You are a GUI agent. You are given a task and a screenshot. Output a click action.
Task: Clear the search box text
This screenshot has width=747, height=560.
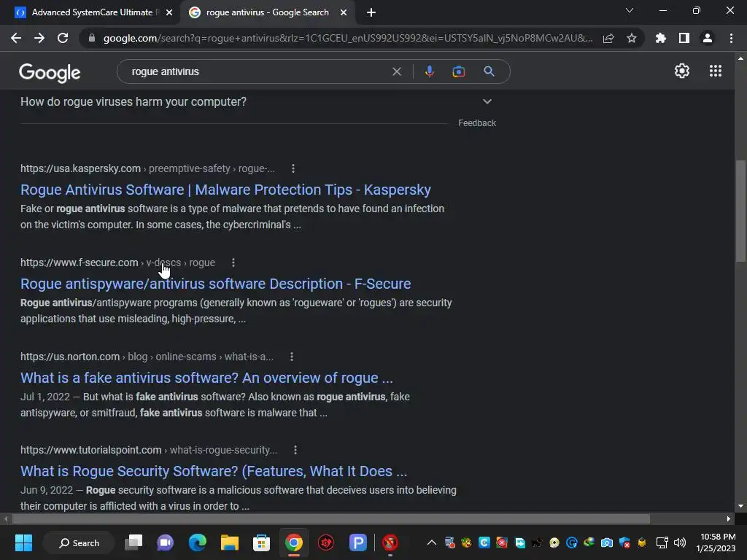click(396, 71)
